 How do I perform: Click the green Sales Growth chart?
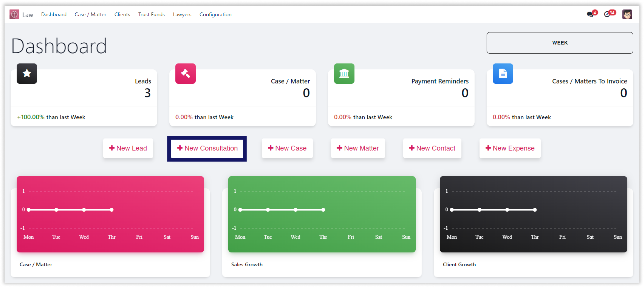point(322,214)
